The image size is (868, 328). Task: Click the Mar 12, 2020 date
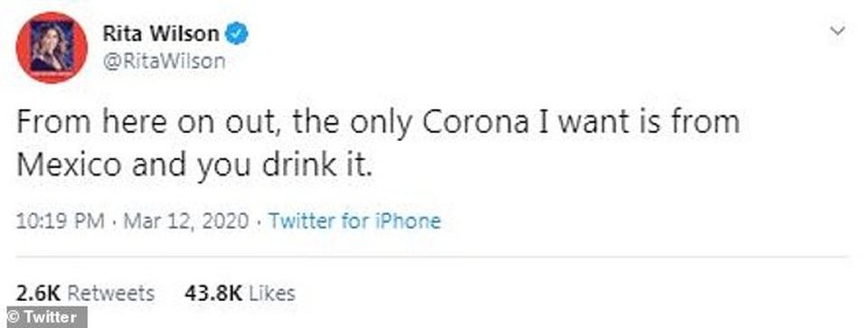tap(186, 221)
